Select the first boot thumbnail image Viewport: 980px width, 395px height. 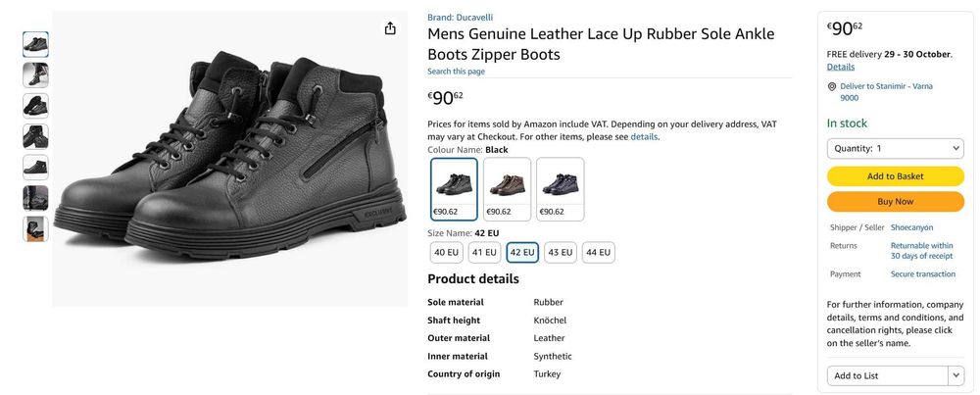click(35, 44)
